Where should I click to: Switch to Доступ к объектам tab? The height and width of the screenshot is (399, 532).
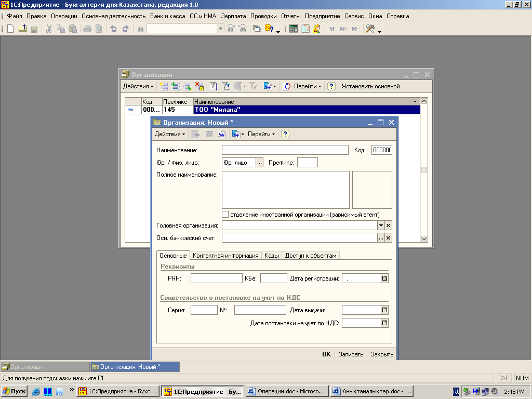[311, 256]
